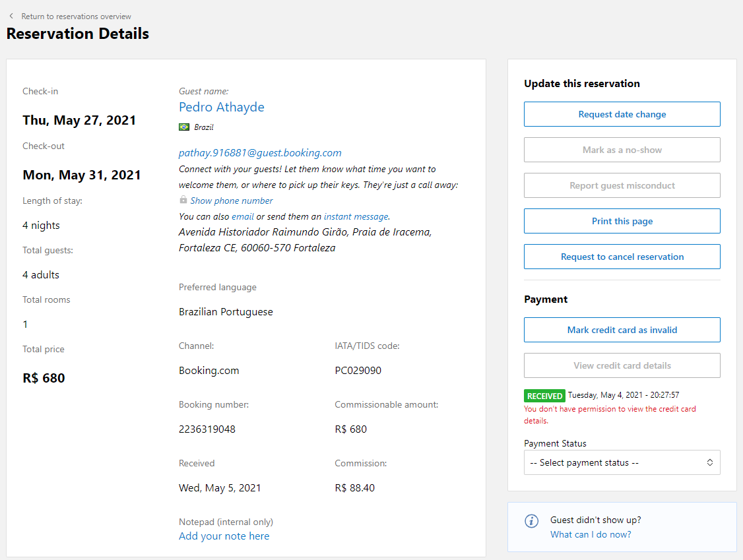This screenshot has width=743, height=560.
Task: Click the green RECEIVED status badge
Action: click(x=544, y=396)
